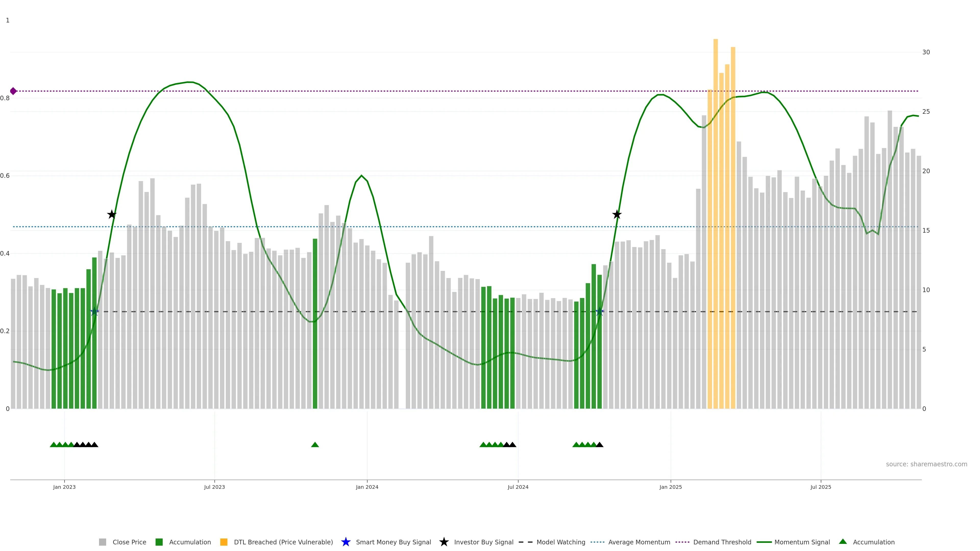
Task: Click the purple diamond on Demand Threshold line
Action: pyautogui.click(x=13, y=91)
